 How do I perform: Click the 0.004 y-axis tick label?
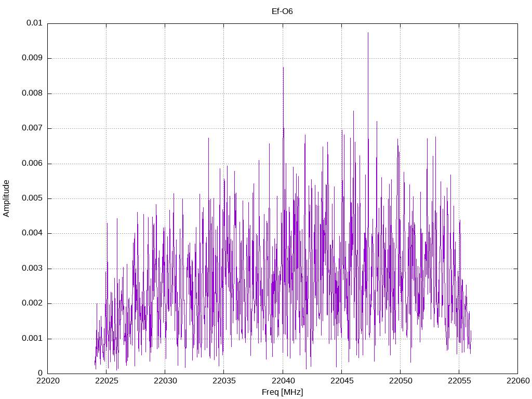point(32,233)
